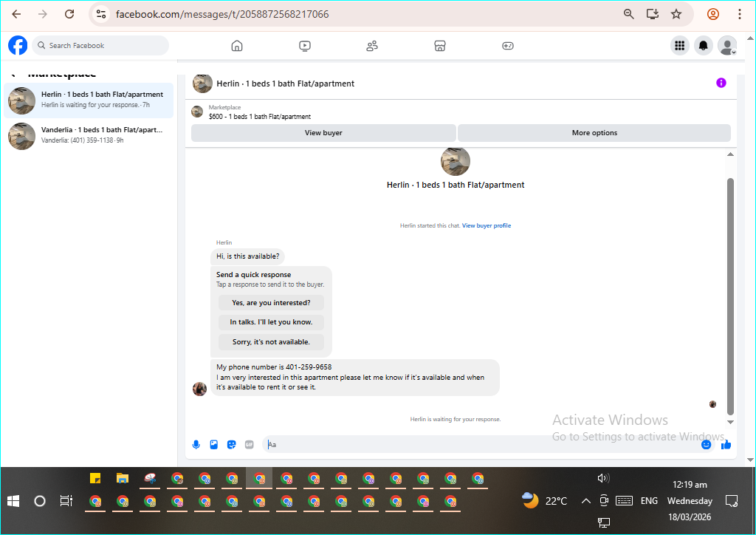Image resolution: width=756 pixels, height=535 pixels.
Task: Open the Marketplace storefront icon
Action: [x=440, y=46]
